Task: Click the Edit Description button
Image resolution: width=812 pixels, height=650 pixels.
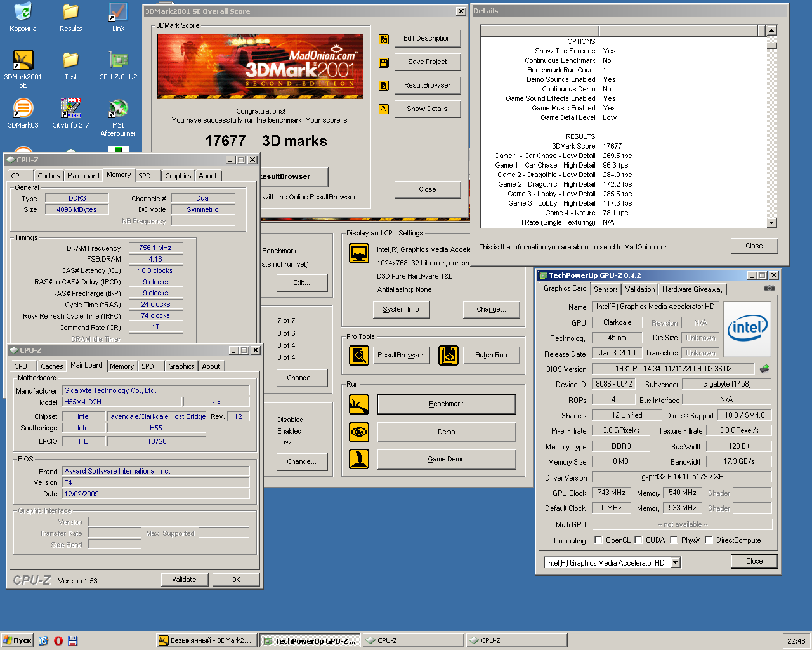Action: click(428, 39)
